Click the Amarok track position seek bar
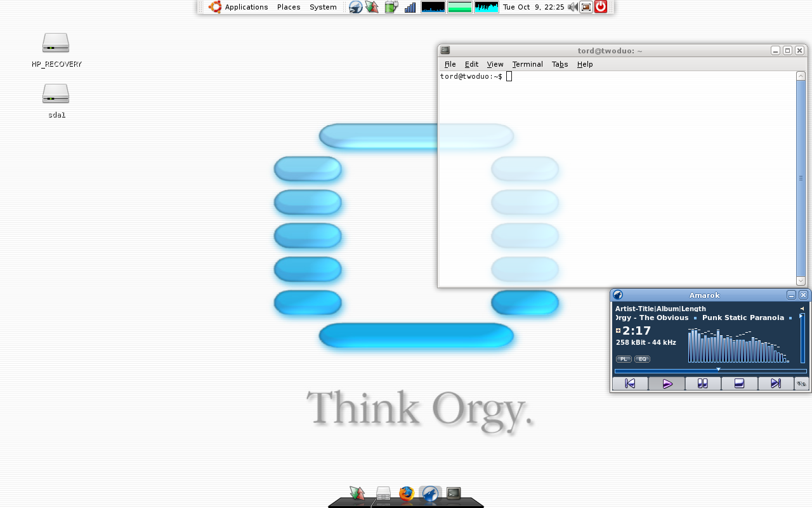This screenshot has width=812, height=508. click(x=710, y=371)
